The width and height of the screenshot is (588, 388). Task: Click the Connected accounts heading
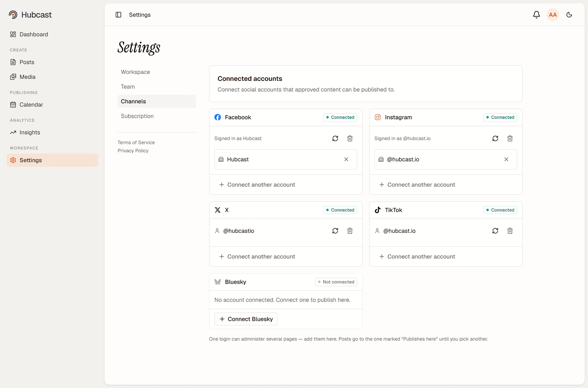coord(250,79)
